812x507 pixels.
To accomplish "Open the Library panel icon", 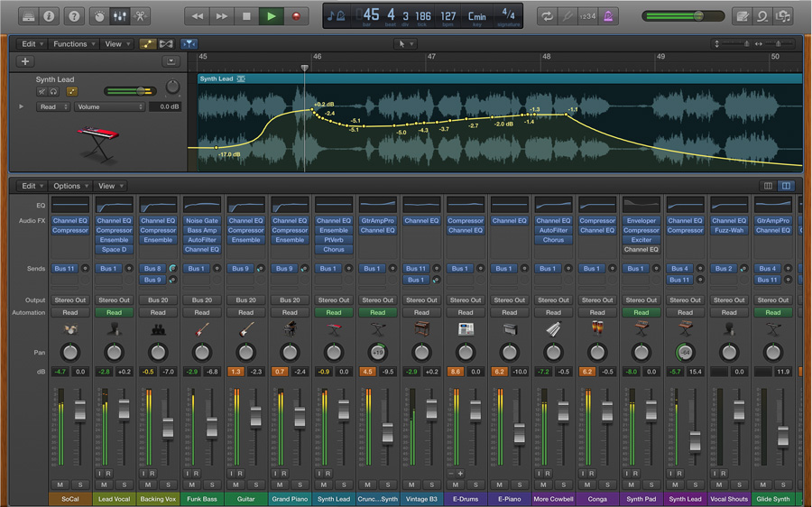I will click(x=29, y=16).
